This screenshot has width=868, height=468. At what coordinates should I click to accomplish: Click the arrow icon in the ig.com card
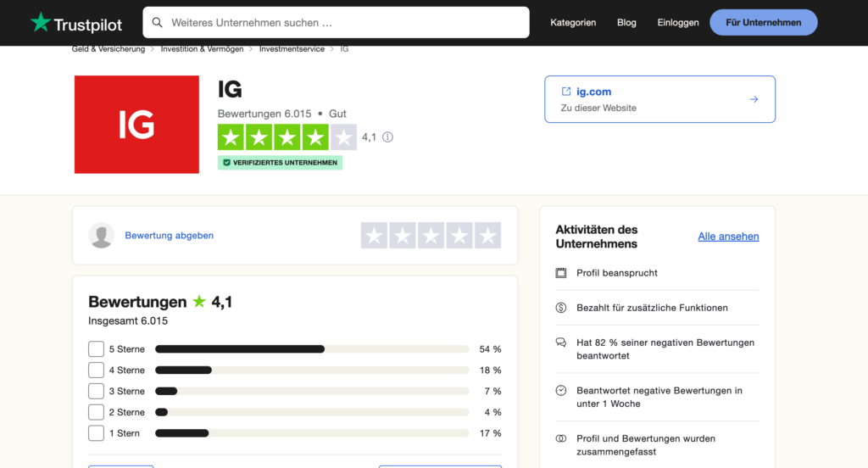(754, 100)
